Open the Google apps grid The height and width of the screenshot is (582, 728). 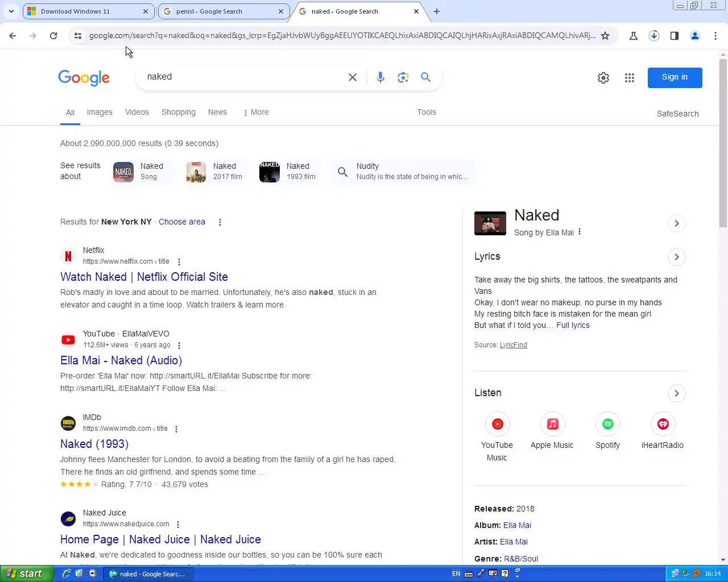pos(630,78)
